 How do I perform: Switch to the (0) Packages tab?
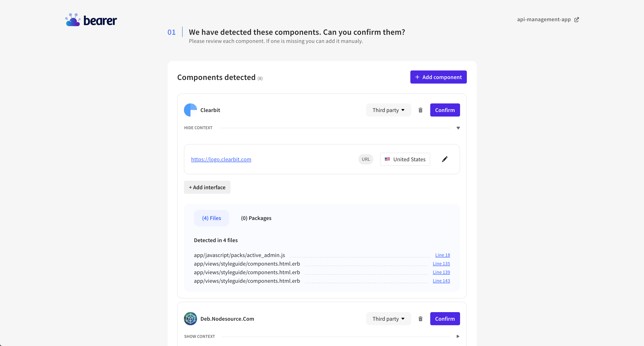tap(256, 218)
